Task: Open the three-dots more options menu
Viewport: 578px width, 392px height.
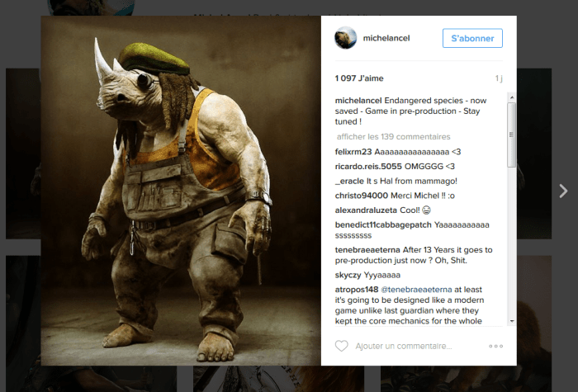Action: click(495, 346)
